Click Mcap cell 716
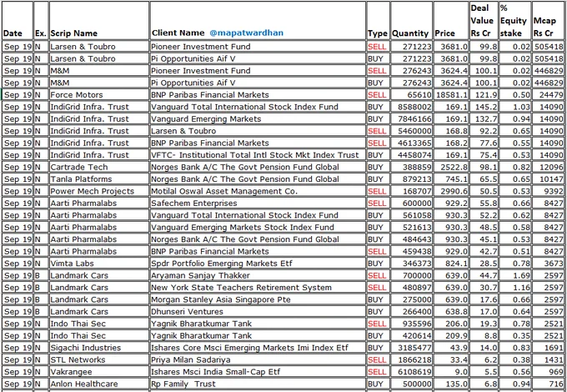 548,384
